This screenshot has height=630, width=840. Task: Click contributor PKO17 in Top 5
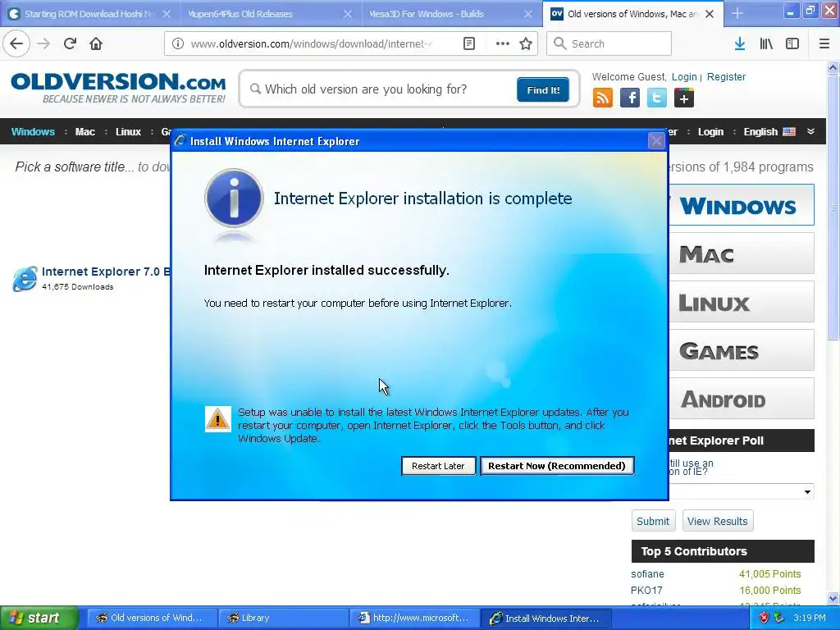(x=646, y=591)
